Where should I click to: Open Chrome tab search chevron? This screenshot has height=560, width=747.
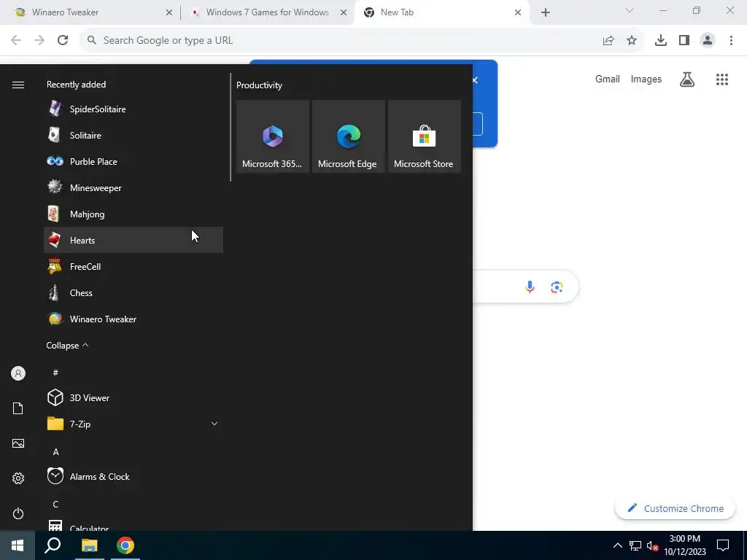[x=630, y=10]
